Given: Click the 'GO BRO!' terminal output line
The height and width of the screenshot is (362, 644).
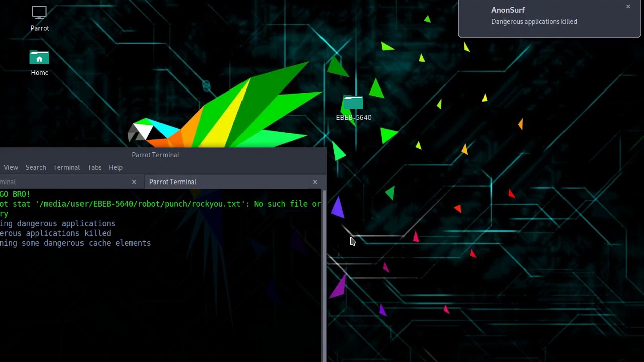Looking at the screenshot, I should coord(15,194).
